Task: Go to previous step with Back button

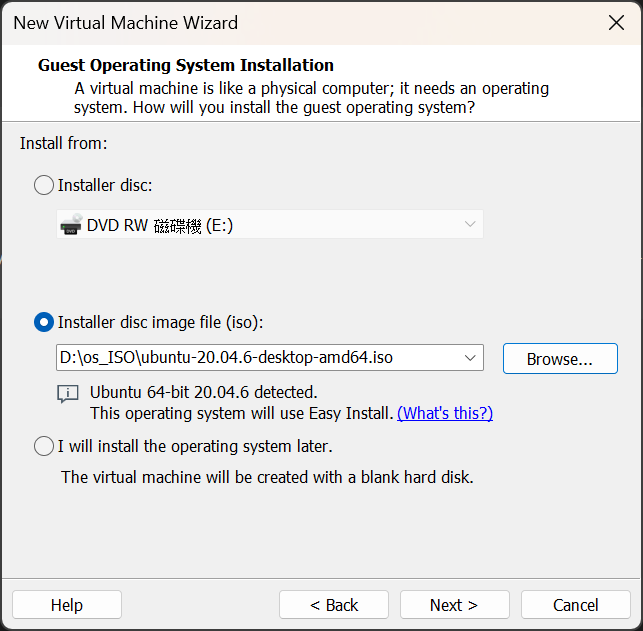Action: point(334,605)
